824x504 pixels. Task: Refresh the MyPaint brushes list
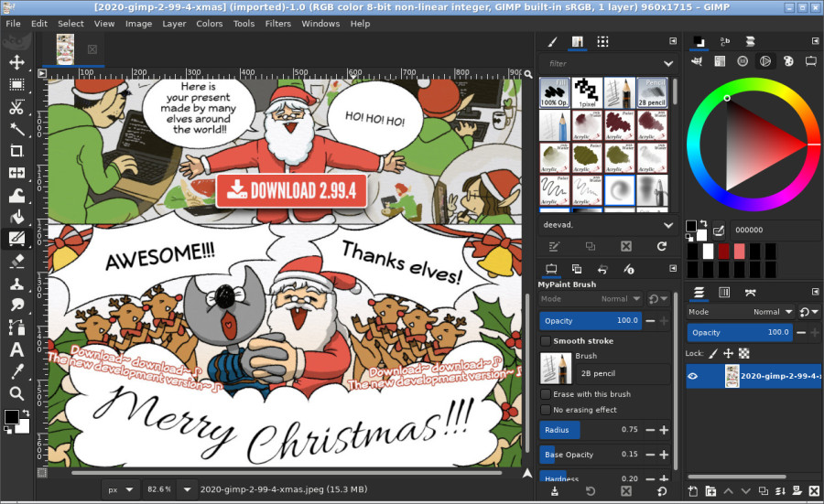pyautogui.click(x=662, y=246)
